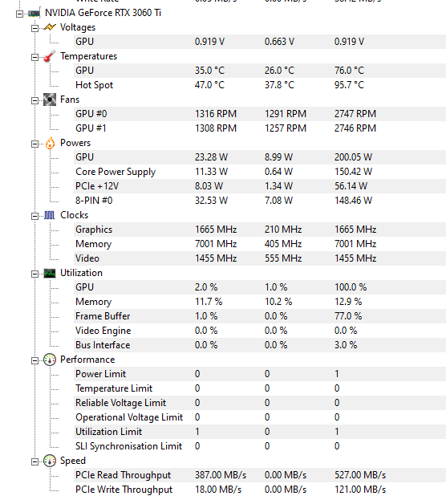The image size is (446, 504).
Task: Click the Powers flame icon
Action: pyautogui.click(x=50, y=143)
